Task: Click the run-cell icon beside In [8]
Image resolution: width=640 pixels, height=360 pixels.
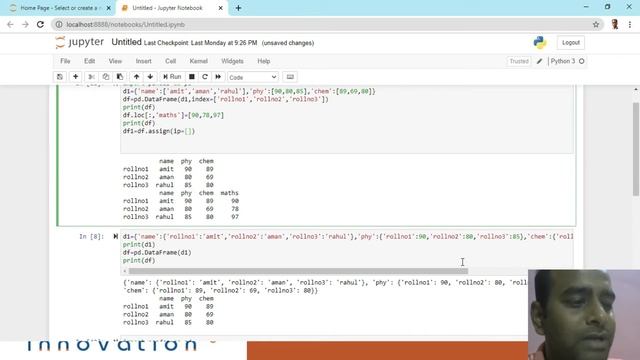Action: tap(116, 236)
